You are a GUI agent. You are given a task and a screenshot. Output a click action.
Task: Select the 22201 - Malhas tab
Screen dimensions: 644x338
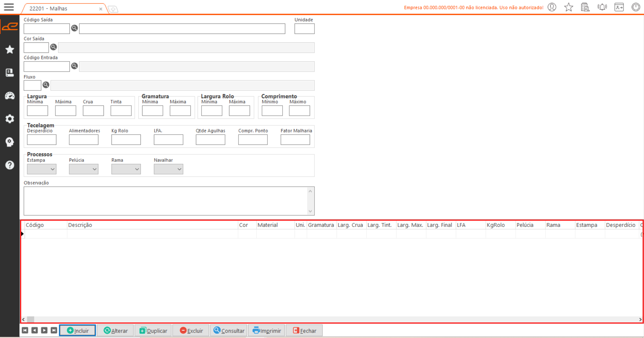pyautogui.click(x=49, y=9)
